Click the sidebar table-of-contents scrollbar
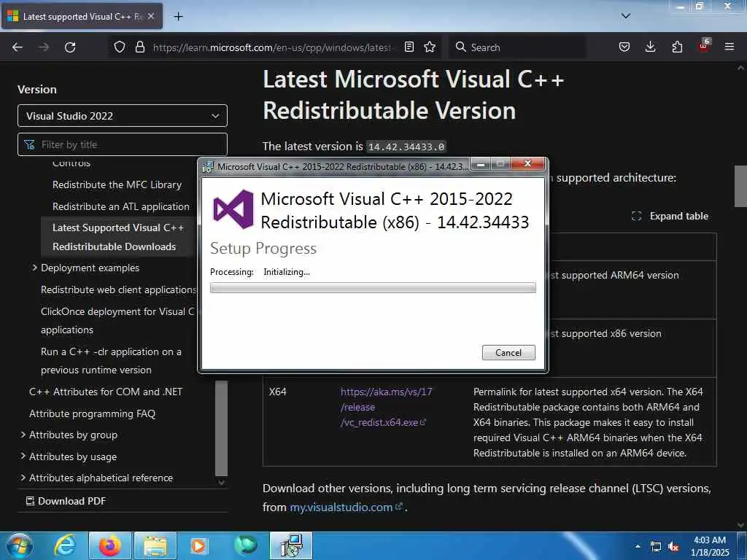Screen dimensions: 747x560 click(221, 428)
